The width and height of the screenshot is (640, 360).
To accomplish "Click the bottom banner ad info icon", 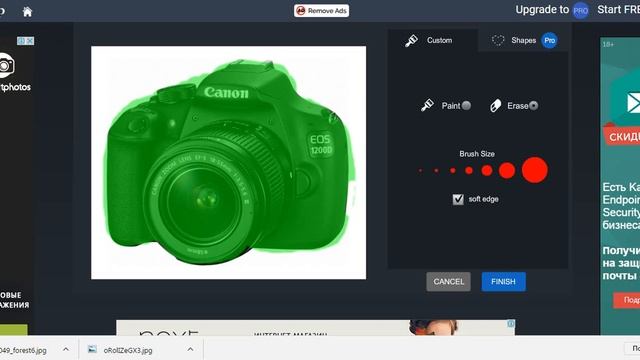I will (511, 324).
